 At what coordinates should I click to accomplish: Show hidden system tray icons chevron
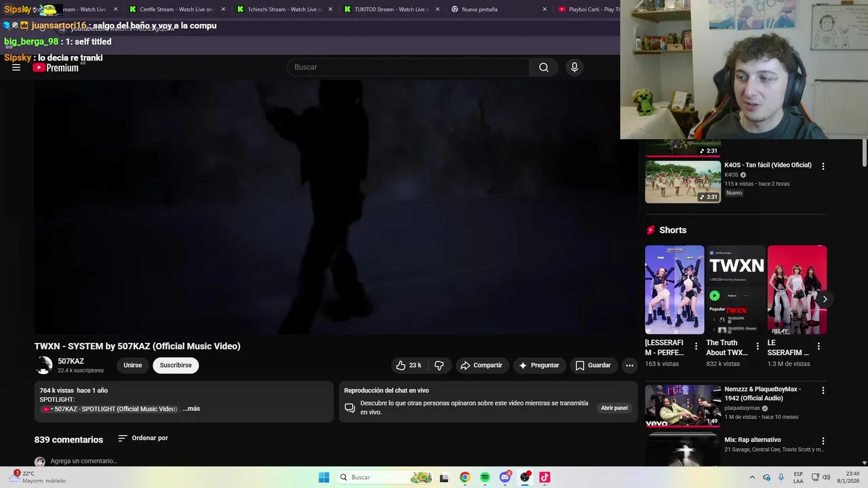pyautogui.click(x=752, y=477)
